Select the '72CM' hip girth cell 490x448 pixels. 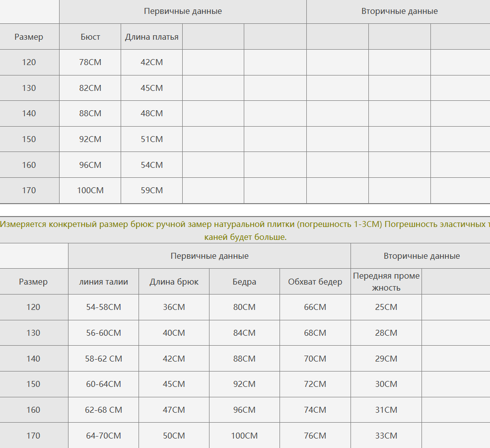click(315, 384)
